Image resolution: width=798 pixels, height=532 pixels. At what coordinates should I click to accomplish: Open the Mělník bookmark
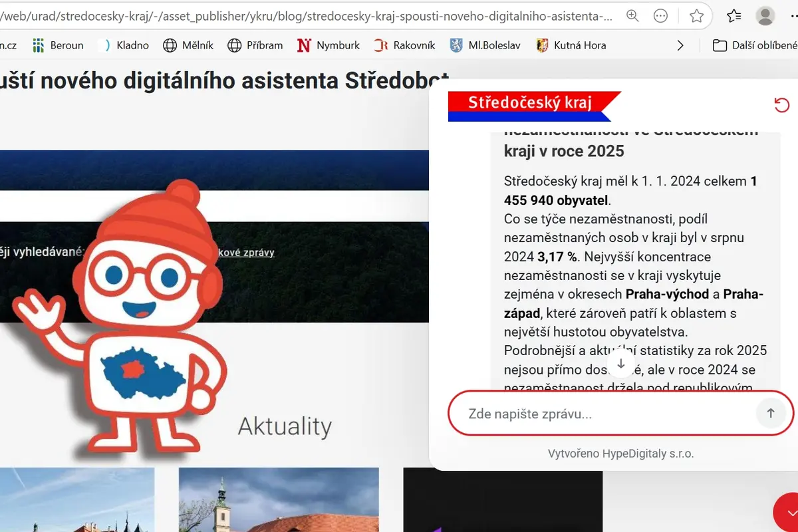click(x=189, y=45)
